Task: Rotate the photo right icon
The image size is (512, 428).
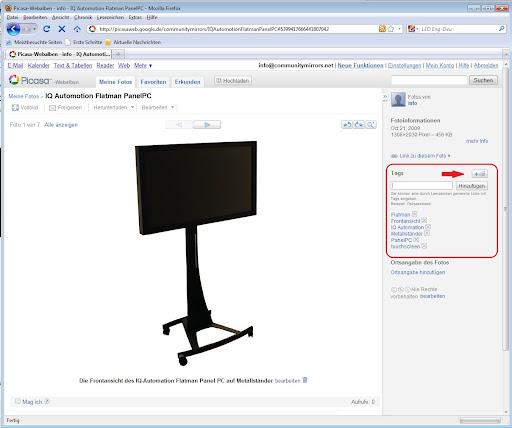Action: (359, 125)
